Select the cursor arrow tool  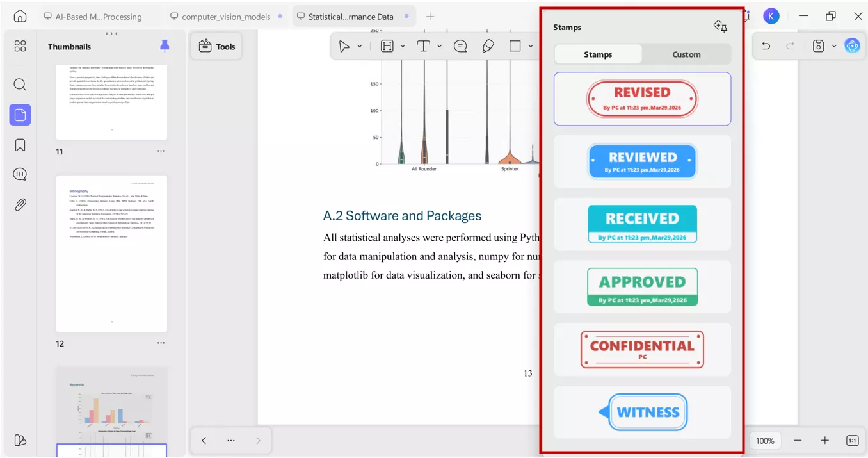(x=344, y=46)
